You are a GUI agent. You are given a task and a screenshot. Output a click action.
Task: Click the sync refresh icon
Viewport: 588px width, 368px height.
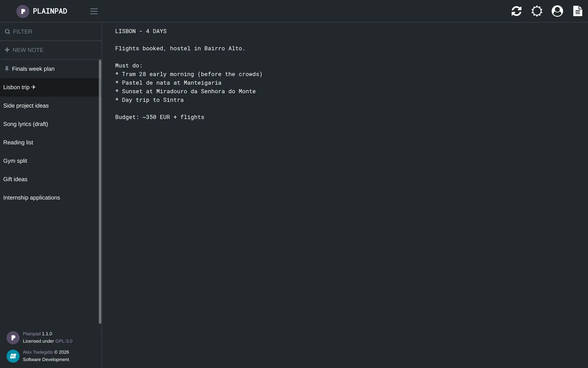point(516,11)
